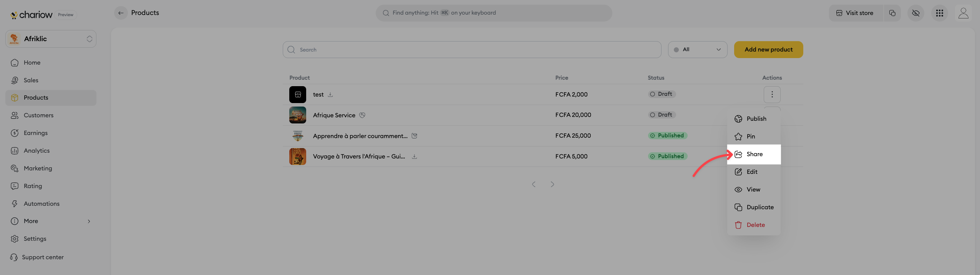Screen dimensions: 980x275
Task: Open the user profile avatar icon
Action: tap(963, 13)
